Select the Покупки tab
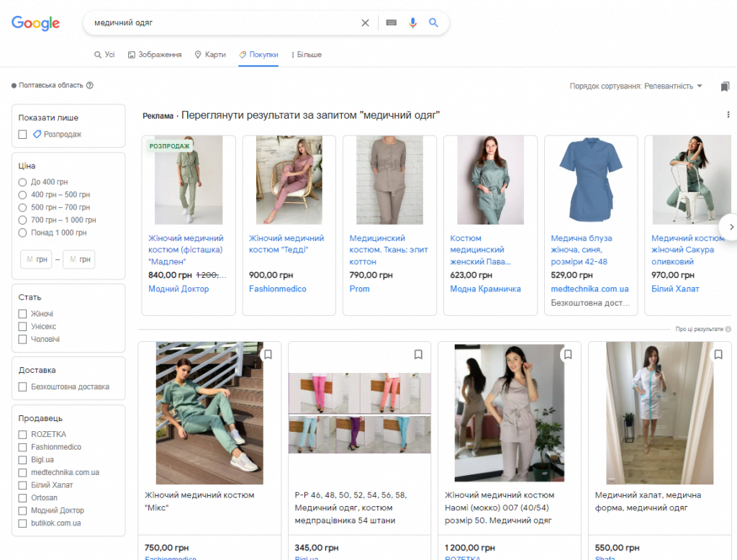Screen dimensions: 737x560 [x=258, y=55]
